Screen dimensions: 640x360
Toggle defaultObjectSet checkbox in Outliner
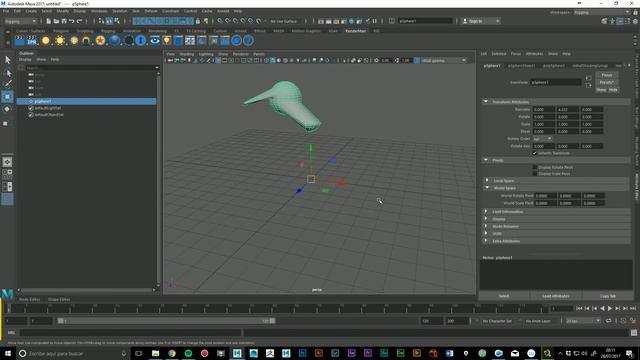click(31, 115)
